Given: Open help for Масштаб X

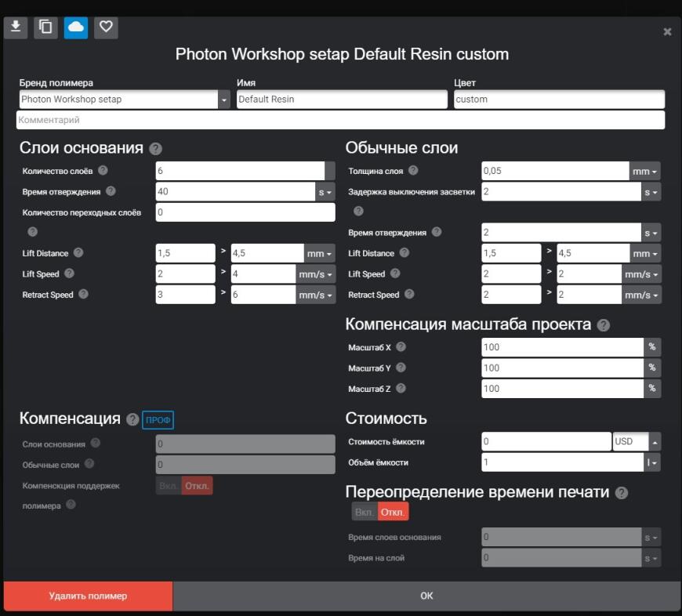Looking at the screenshot, I should 401,347.
